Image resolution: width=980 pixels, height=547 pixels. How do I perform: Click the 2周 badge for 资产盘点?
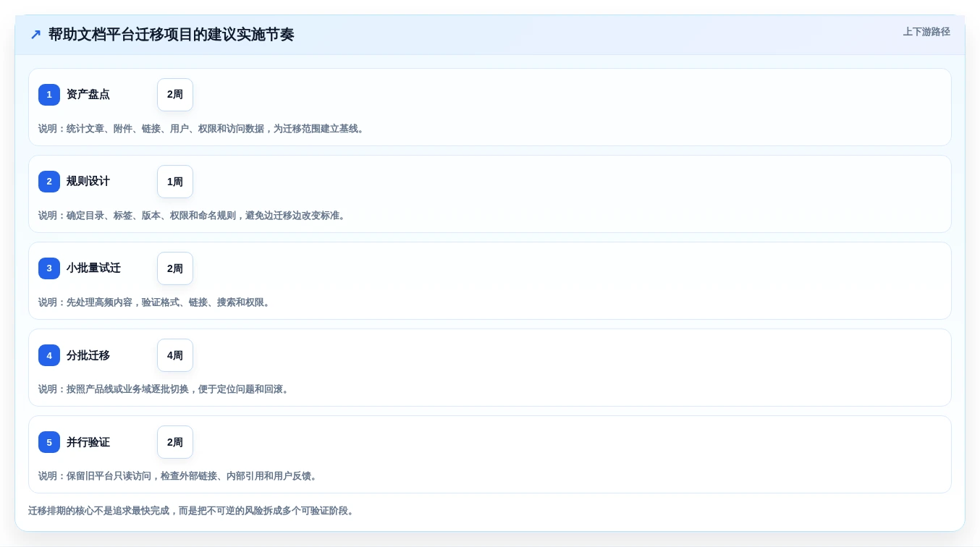[175, 95]
